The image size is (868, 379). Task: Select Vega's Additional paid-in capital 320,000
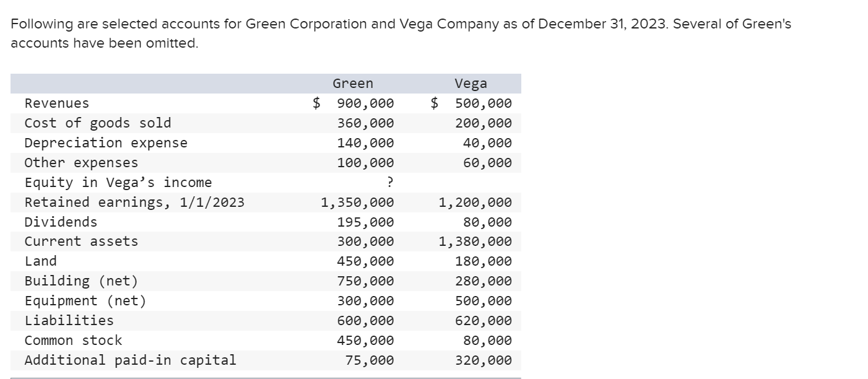click(x=484, y=360)
